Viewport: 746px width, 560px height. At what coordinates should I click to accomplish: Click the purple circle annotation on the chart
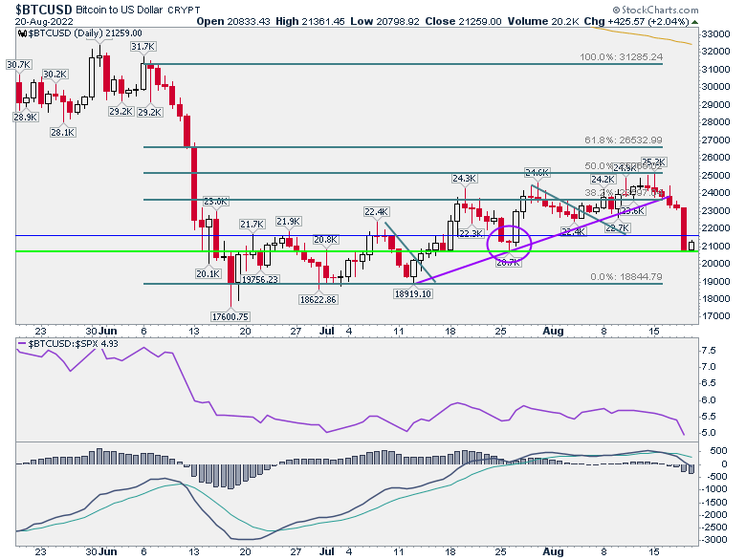(509, 244)
